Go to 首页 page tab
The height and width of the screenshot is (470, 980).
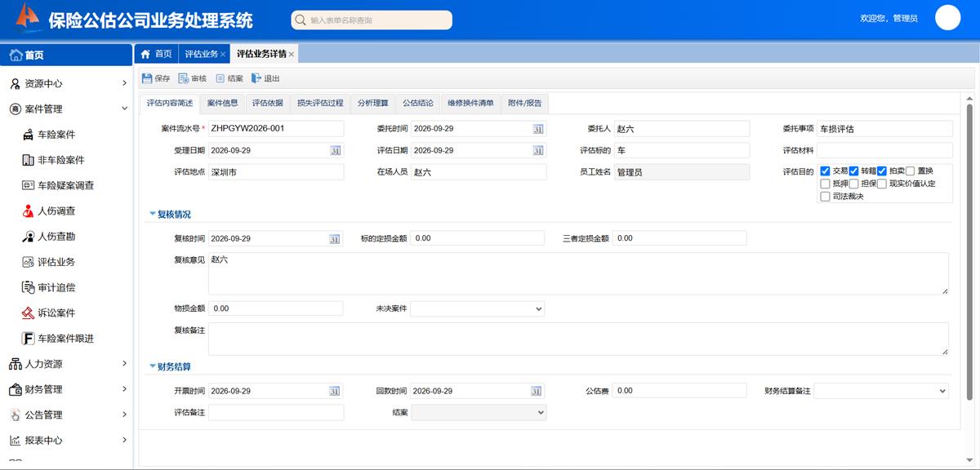pos(157,54)
